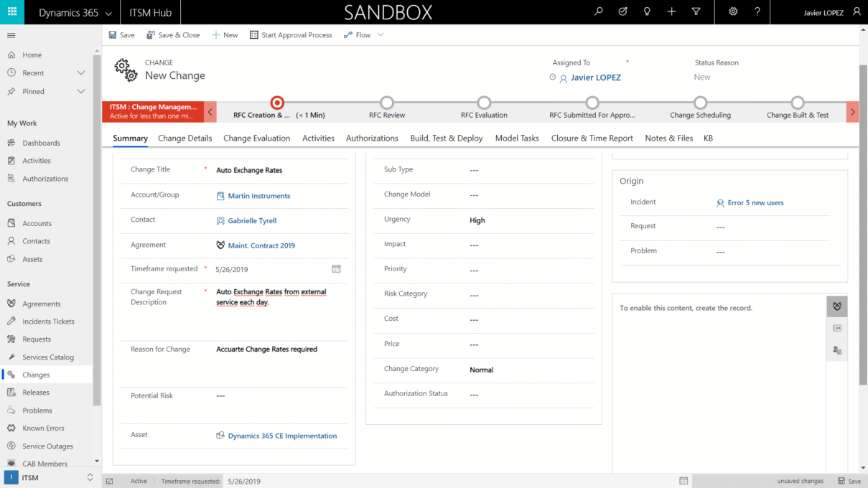Click the help question mark icon

[x=757, y=11]
